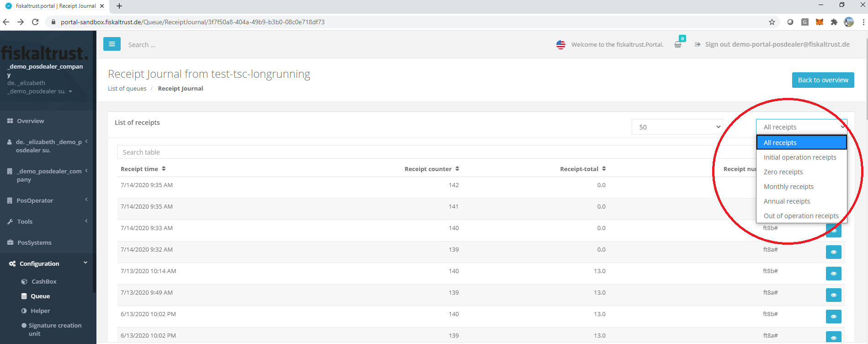This screenshot has width=868, height=344.
Task: Click the Queue database icon
Action: [24, 296]
